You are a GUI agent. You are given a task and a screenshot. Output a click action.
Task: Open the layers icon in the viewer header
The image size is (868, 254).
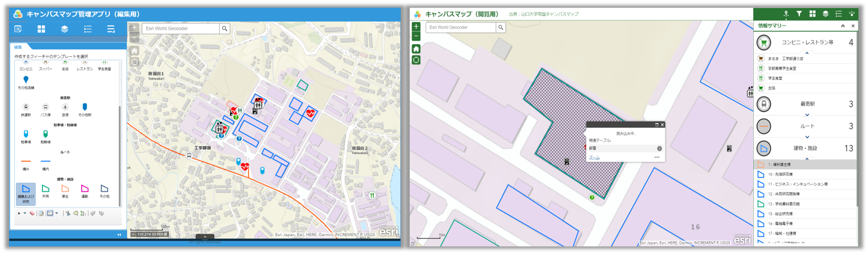coord(826,14)
